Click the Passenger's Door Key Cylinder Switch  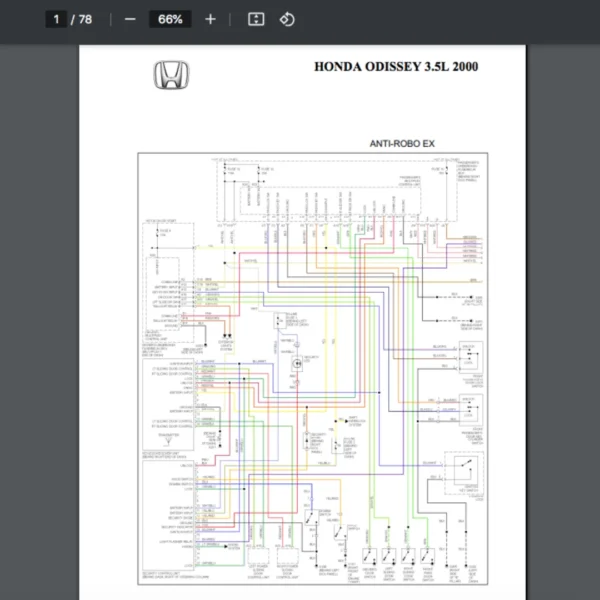click(x=471, y=410)
